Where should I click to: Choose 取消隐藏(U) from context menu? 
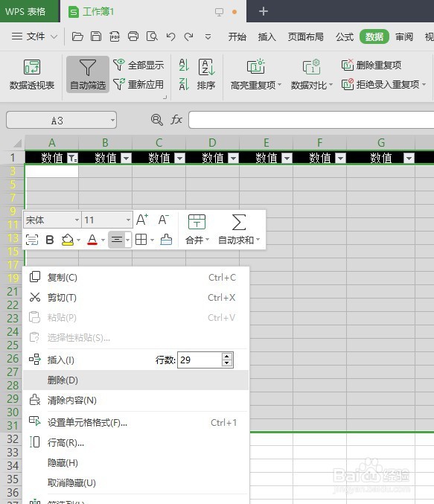point(135,483)
